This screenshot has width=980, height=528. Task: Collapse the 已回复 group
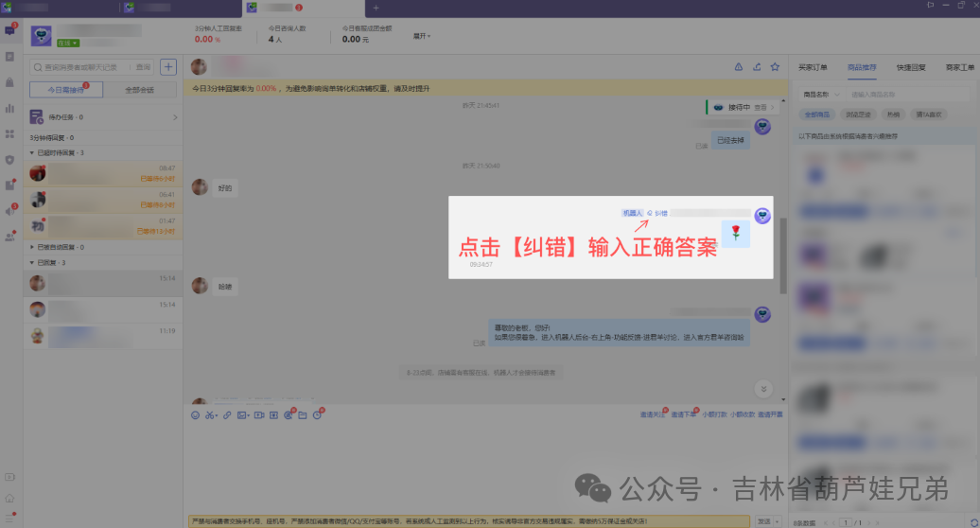(47, 262)
